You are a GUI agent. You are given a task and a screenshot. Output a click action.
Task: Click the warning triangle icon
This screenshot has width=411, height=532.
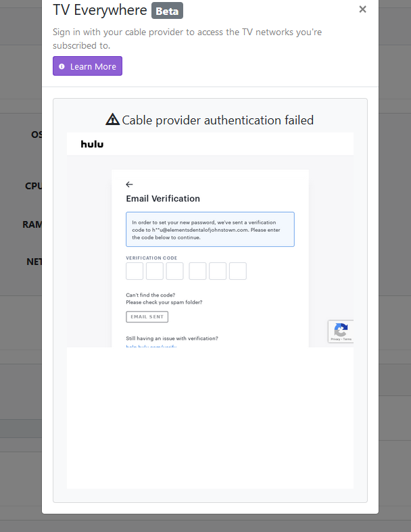(x=113, y=120)
